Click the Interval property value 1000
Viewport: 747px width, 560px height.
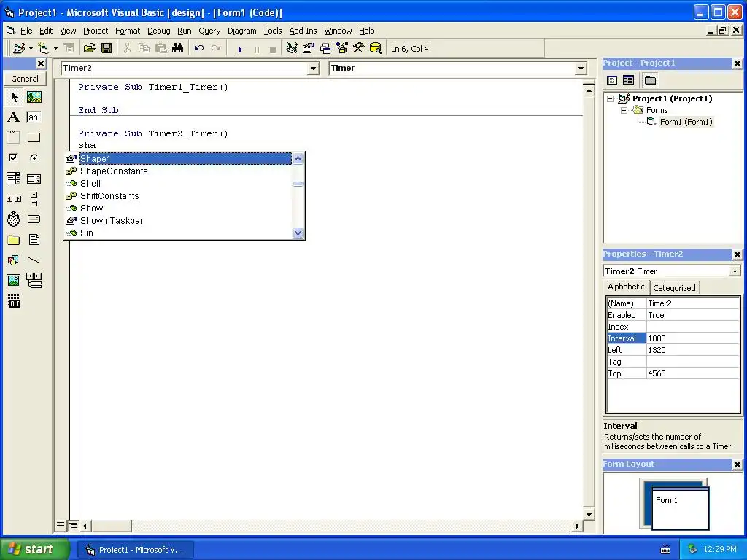[693, 338]
